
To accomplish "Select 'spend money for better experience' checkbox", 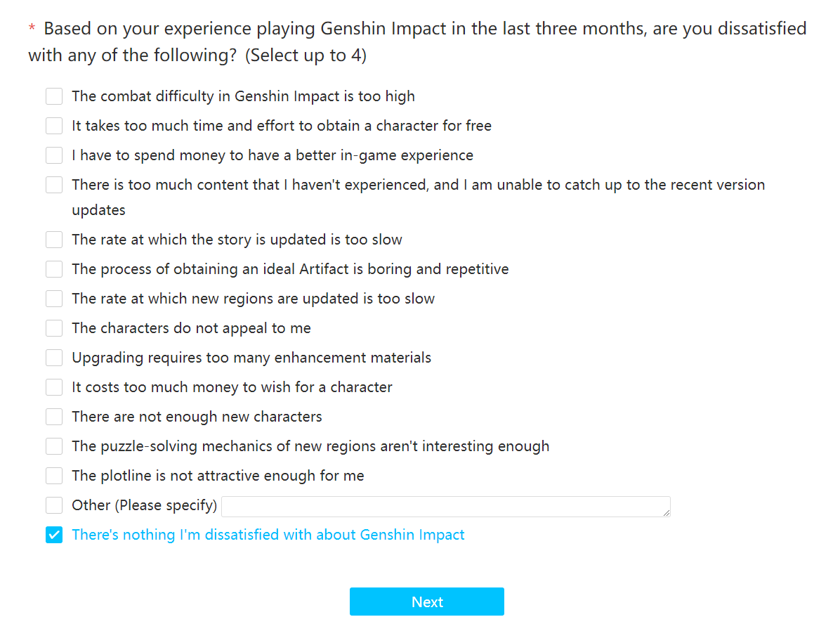I will [x=54, y=155].
